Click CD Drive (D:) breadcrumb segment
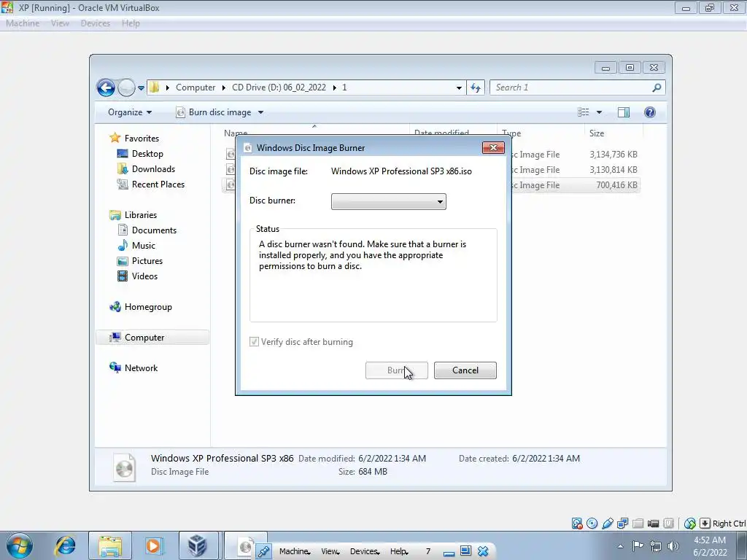747x560 pixels. pyautogui.click(x=279, y=87)
